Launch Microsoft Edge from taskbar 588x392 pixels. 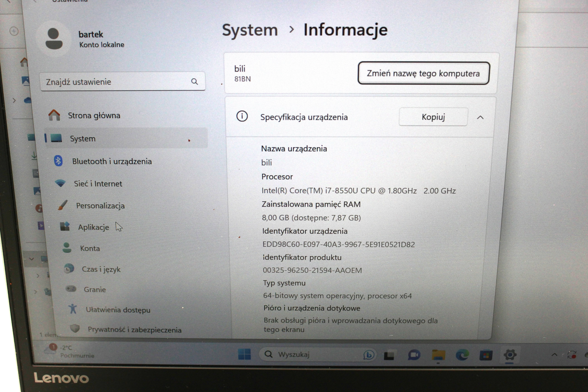462,355
